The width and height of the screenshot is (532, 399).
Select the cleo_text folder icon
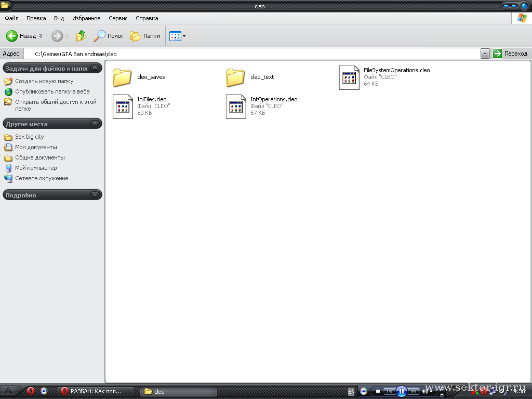point(235,77)
